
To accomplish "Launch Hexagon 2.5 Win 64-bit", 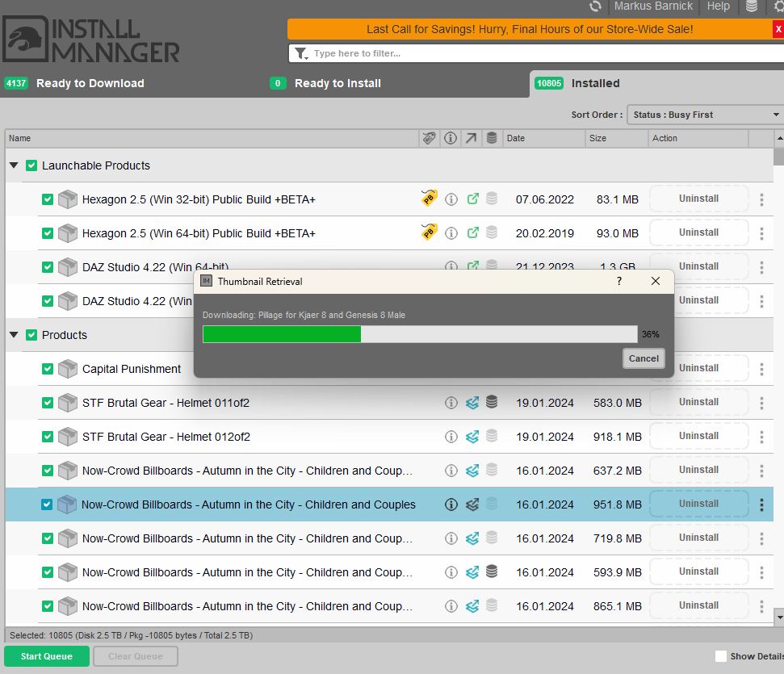I will [x=472, y=233].
